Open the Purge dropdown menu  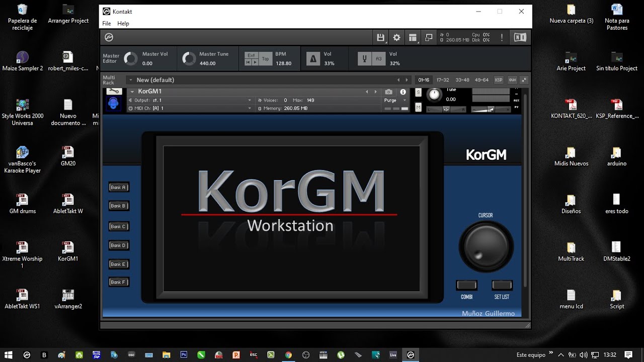[x=395, y=100]
